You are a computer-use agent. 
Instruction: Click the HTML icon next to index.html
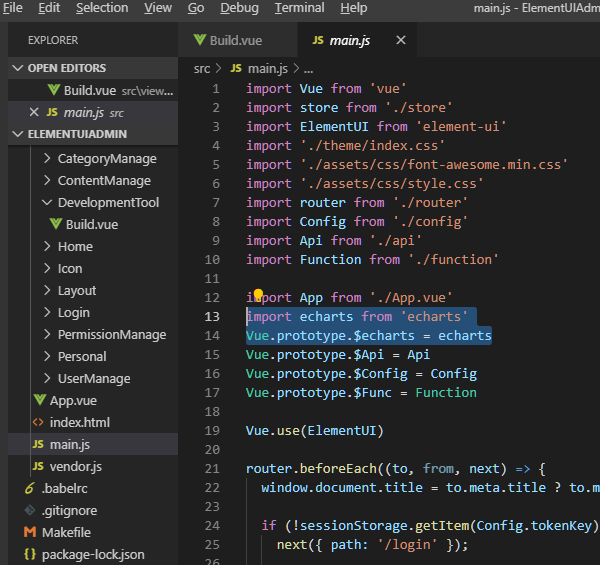[38, 422]
